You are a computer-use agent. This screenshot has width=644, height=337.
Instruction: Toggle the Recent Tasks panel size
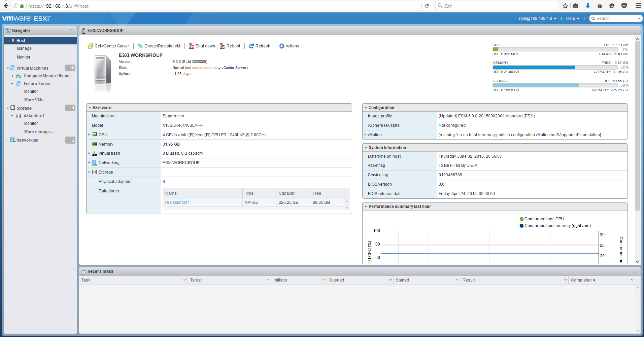point(635,271)
